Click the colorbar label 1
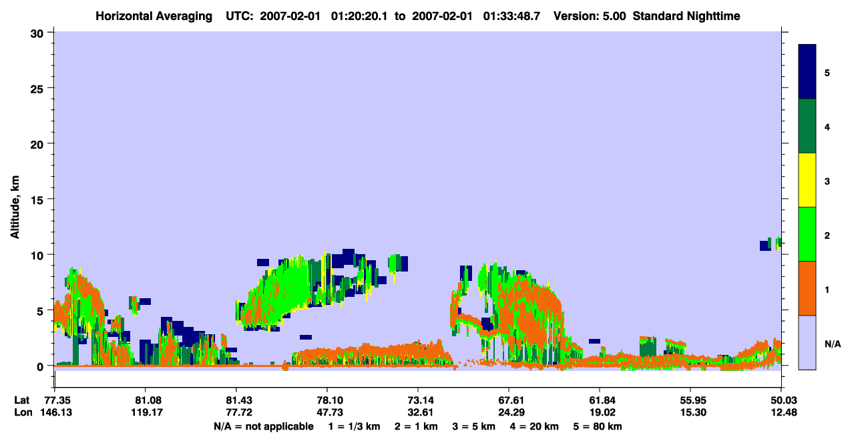 coord(827,289)
